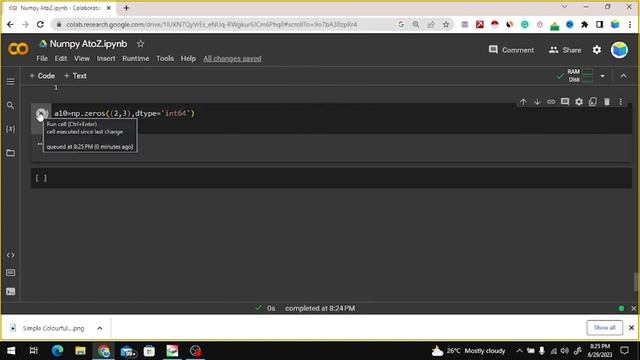Go to the Colab logo home

[x=18, y=49]
